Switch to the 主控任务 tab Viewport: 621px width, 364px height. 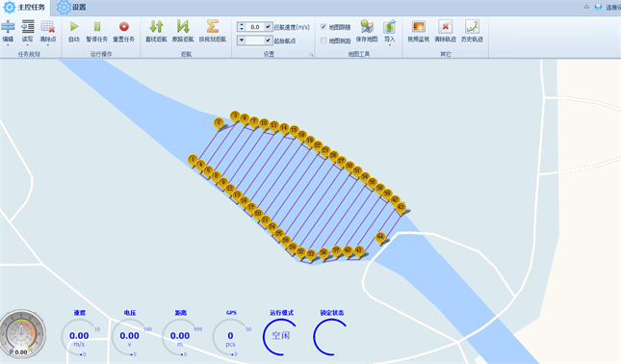click(25, 7)
